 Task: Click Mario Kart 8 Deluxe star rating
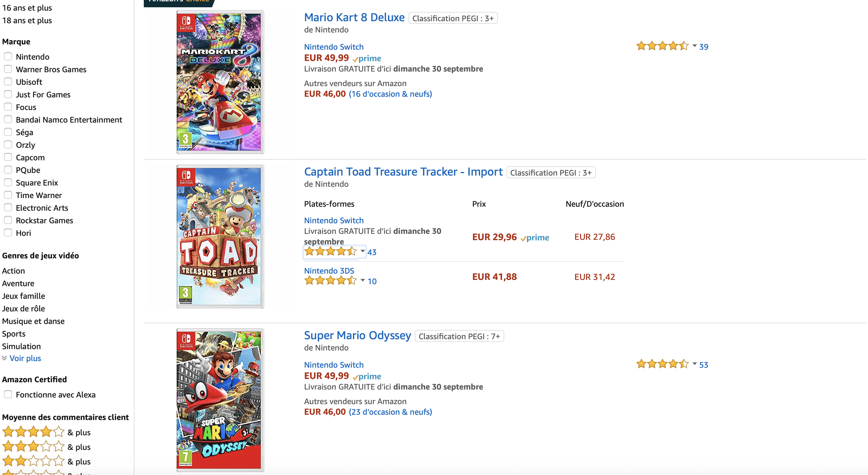[x=662, y=46]
